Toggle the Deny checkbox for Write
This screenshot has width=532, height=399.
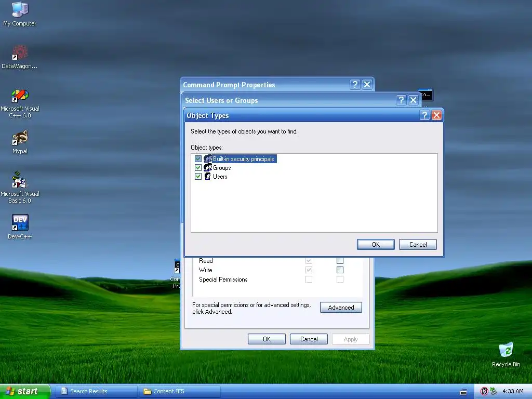[340, 270]
